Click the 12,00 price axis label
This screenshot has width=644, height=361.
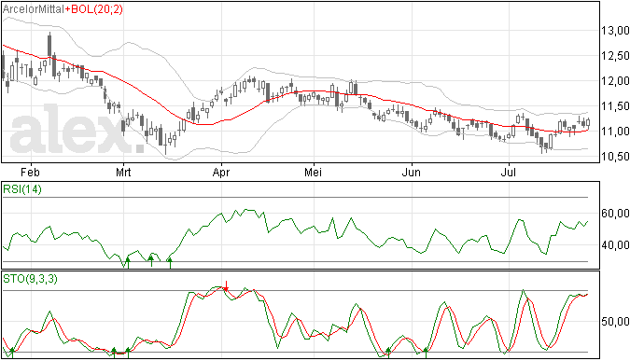615,81
